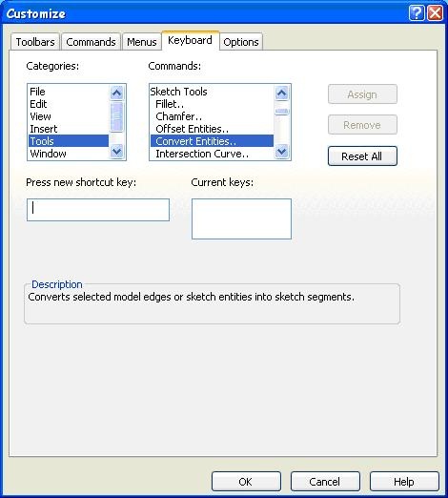Viewport: 448px width, 498px height.
Task: Select Edit in Categories list
Action: (x=69, y=104)
